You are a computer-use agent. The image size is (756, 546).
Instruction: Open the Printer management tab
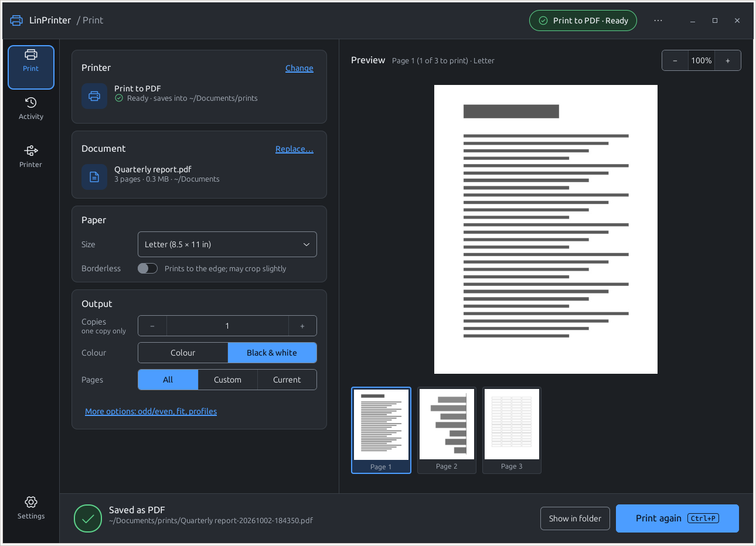pyautogui.click(x=31, y=156)
